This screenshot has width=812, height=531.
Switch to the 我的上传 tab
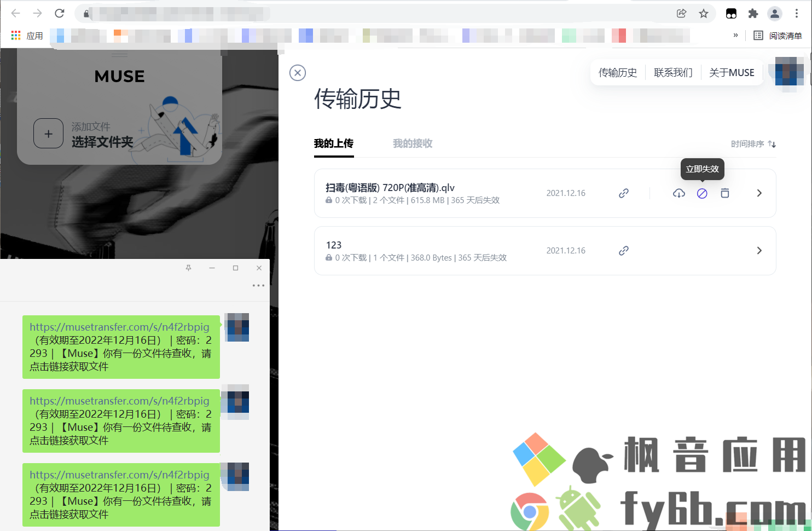tap(334, 143)
